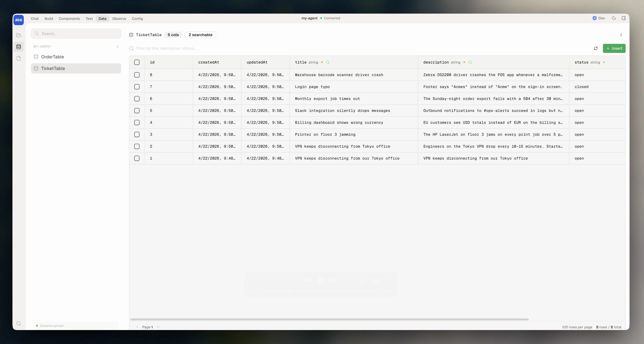Select OrderTable in the sidebar
The image size is (644, 344).
coord(76,57)
